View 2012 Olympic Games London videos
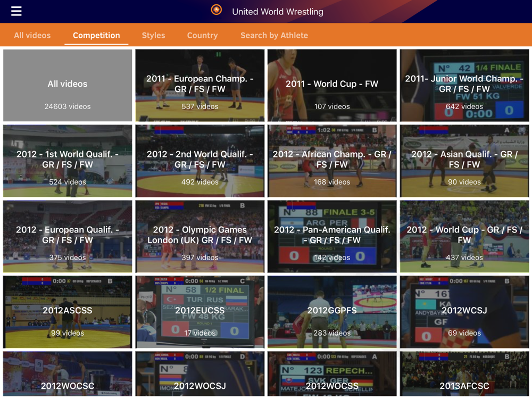The height and width of the screenshot is (399, 532). tap(200, 237)
